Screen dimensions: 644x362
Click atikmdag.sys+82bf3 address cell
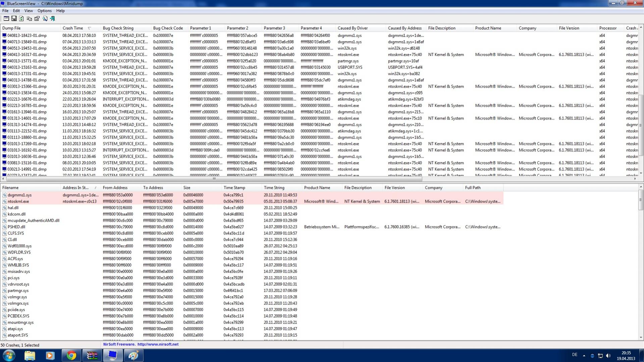pos(406,99)
